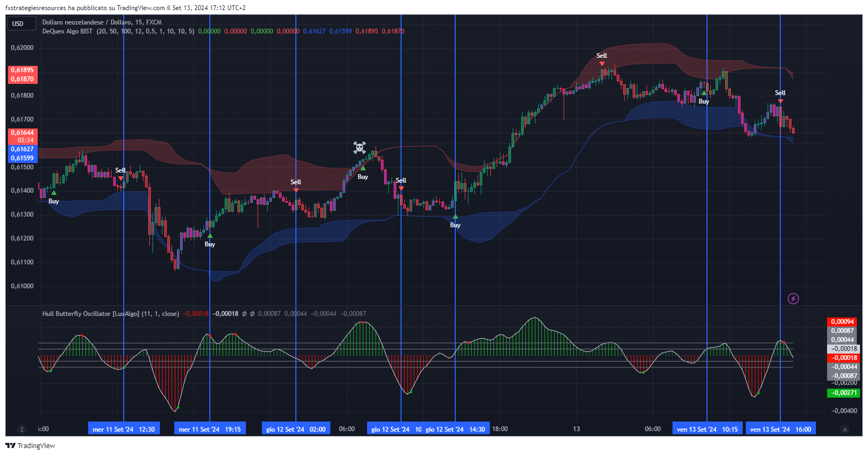Click the red 0,00094 oscillator scale label
The image size is (868, 455).
(842, 322)
